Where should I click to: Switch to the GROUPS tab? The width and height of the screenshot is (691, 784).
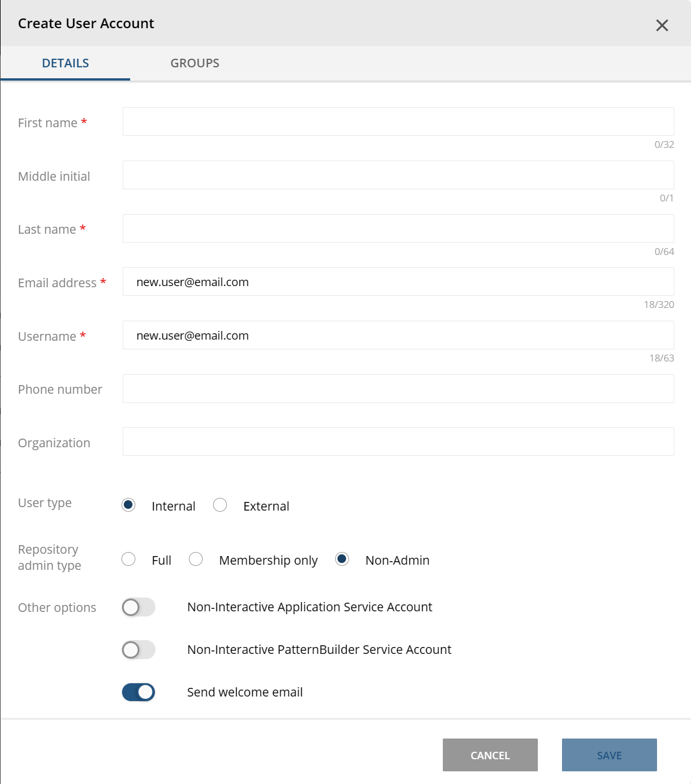pos(195,63)
